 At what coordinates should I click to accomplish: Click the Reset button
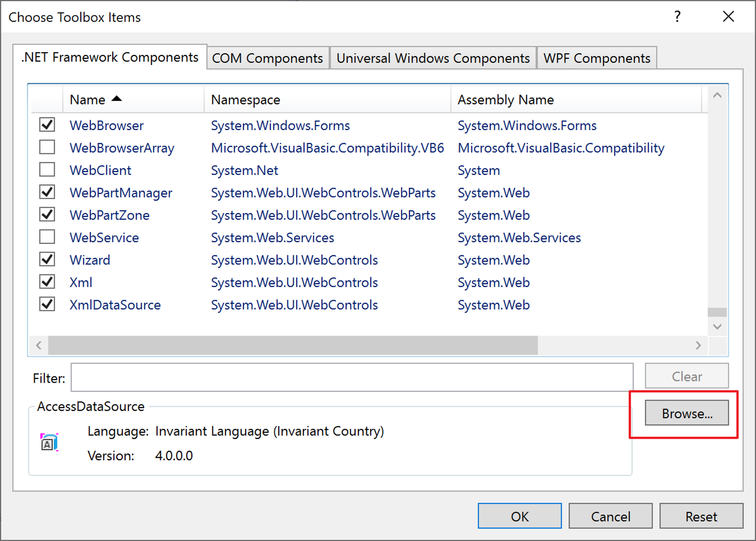(x=701, y=516)
